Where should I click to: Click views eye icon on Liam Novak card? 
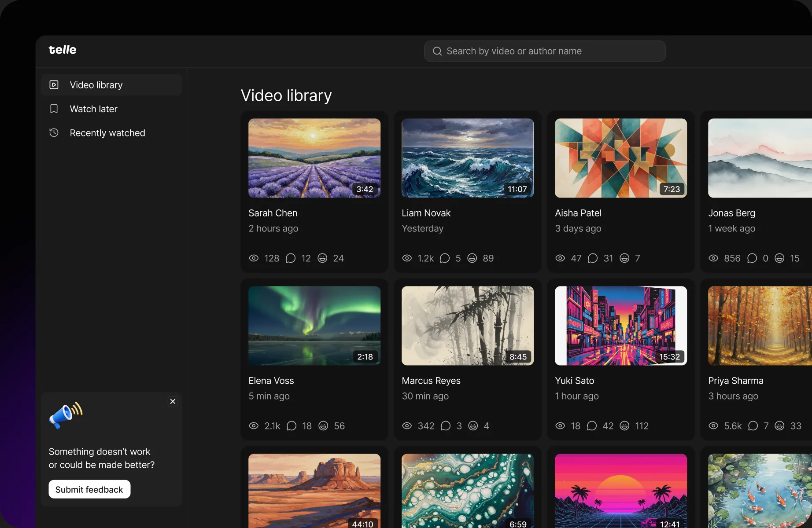[x=407, y=258]
